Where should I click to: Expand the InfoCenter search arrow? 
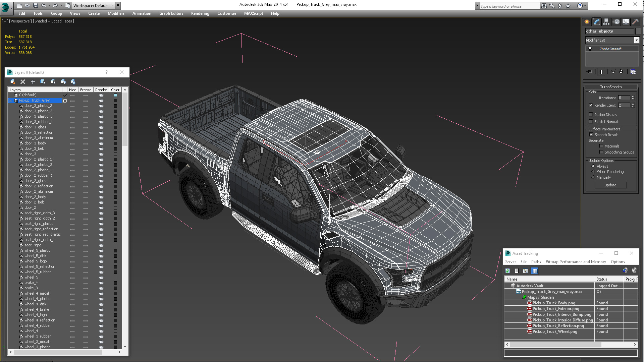pos(477,6)
